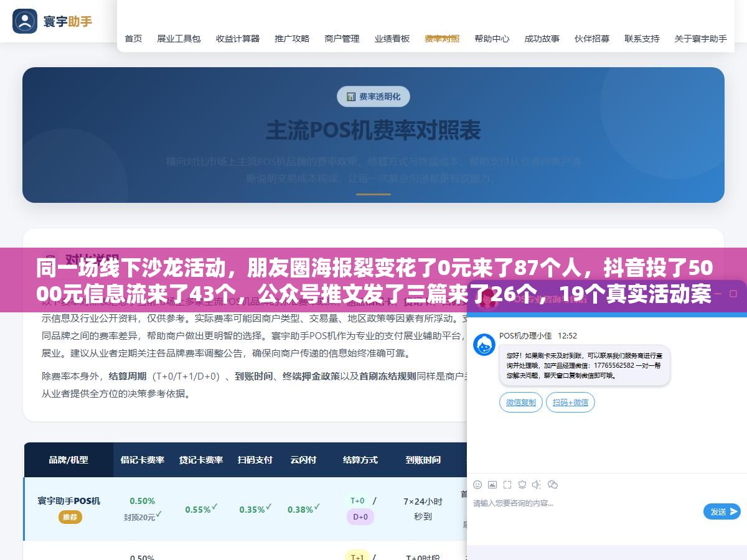Go to 伙伴招募
The height and width of the screenshot is (560, 747).
pyautogui.click(x=592, y=39)
